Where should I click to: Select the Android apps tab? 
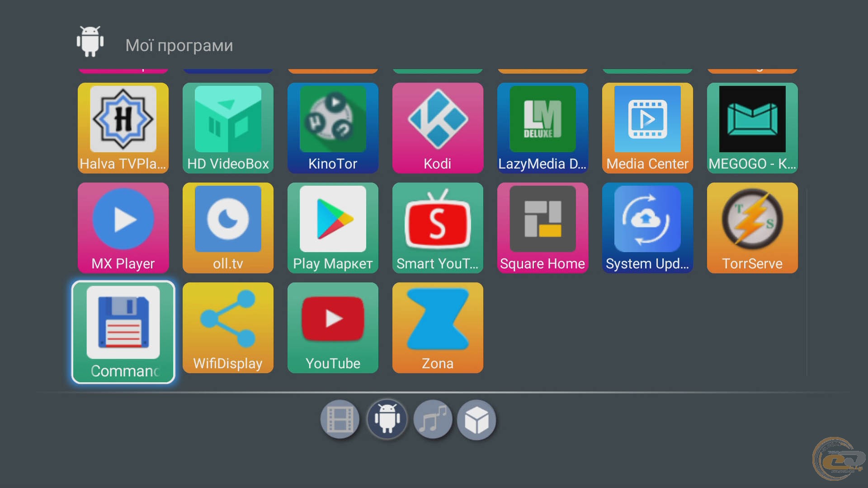pos(387,420)
